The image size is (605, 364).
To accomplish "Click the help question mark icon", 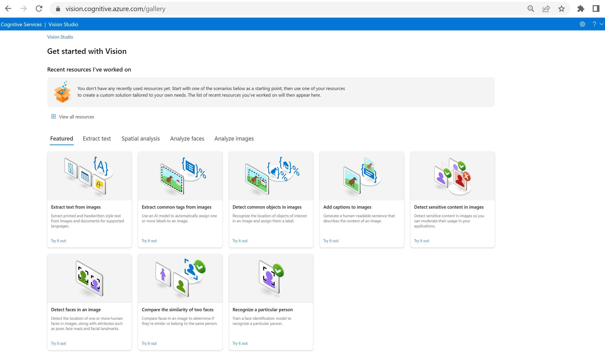I will click(594, 24).
